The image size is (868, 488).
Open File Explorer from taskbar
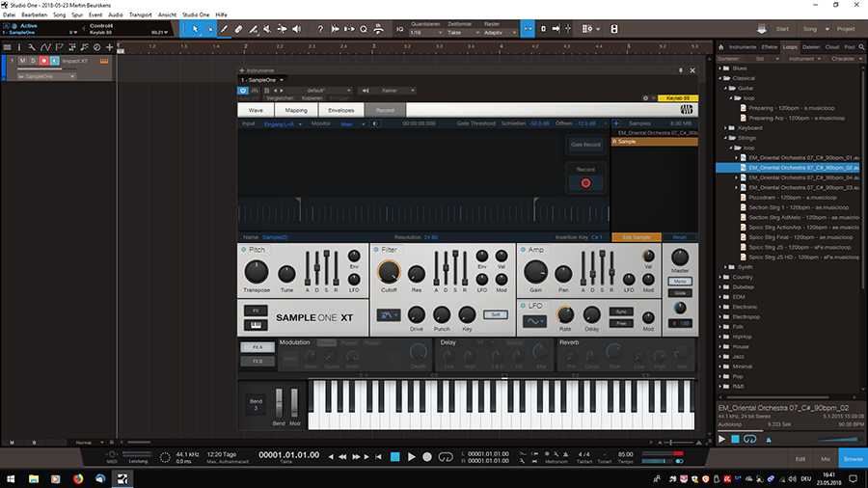pos(34,478)
